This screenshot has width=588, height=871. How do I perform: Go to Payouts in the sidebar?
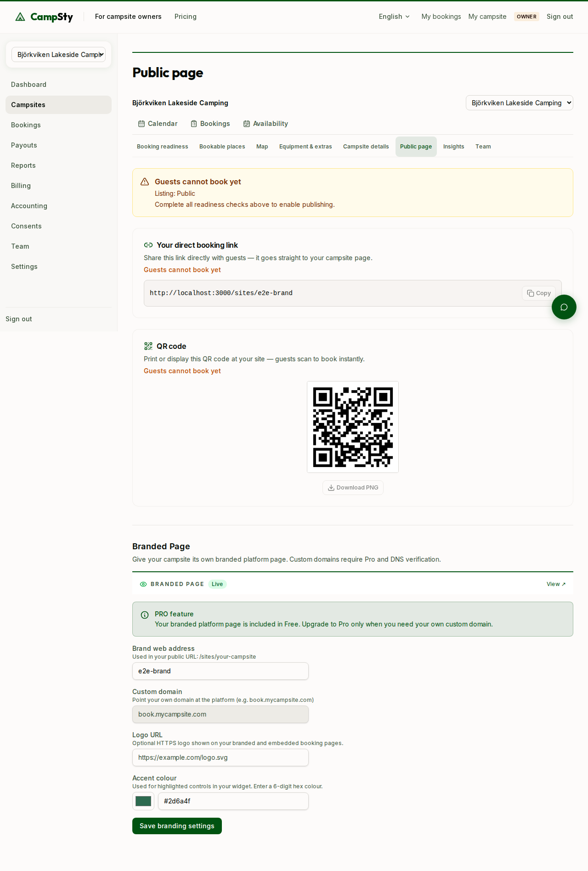coord(58,145)
